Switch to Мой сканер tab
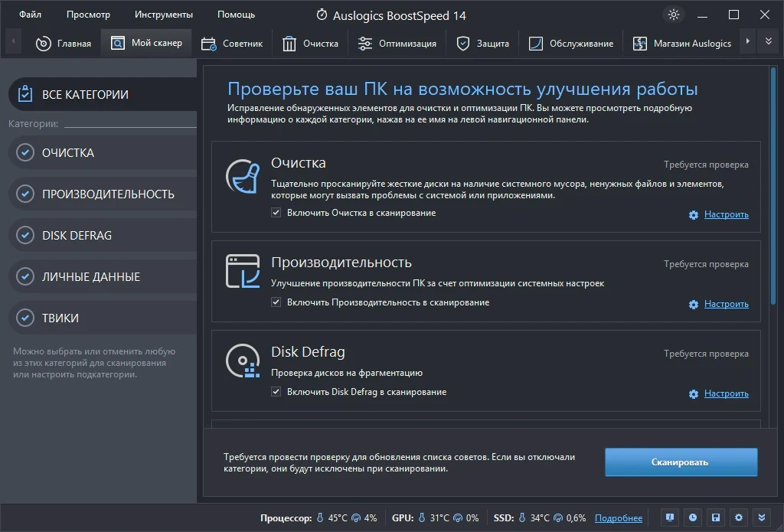 146,43
